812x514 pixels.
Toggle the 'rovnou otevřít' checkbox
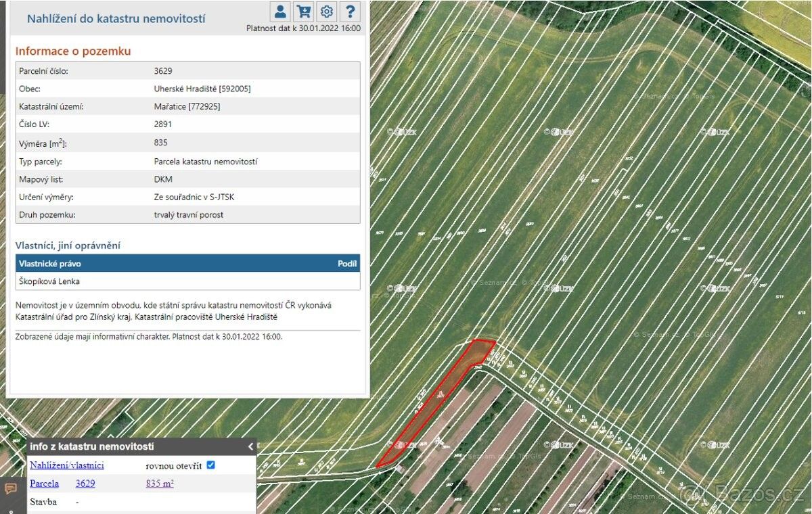pyautogui.click(x=210, y=465)
